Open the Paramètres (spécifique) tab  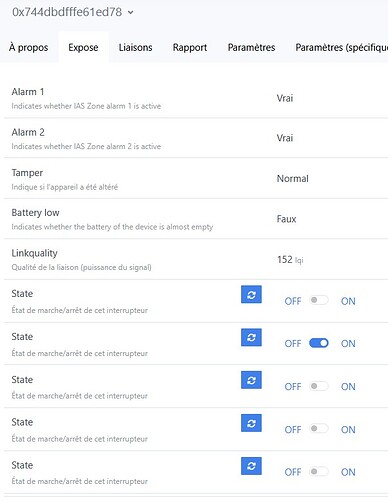[341, 47]
